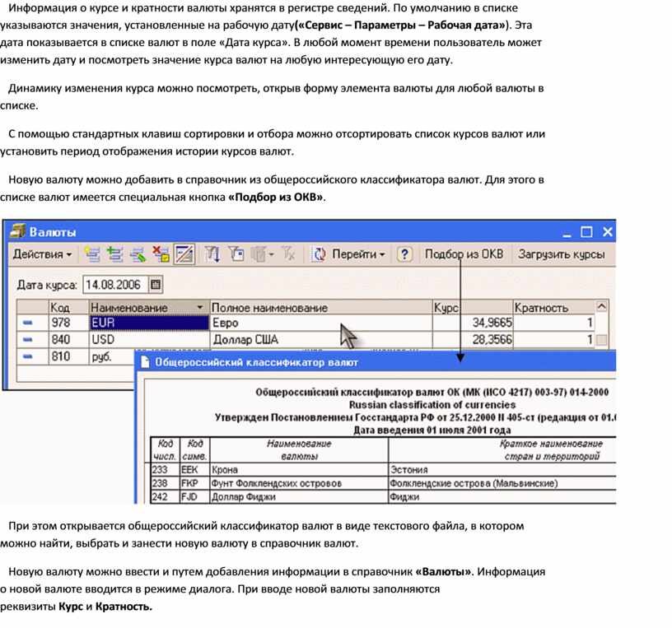This screenshot has height=628, width=672.
Task: Click the Евро full name cell
Action: click(x=320, y=323)
